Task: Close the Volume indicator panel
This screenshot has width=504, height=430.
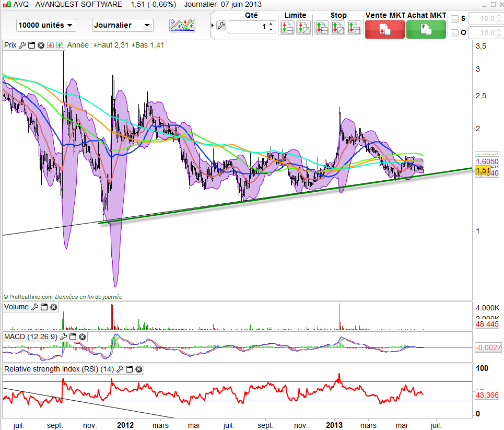Action: click(53, 307)
